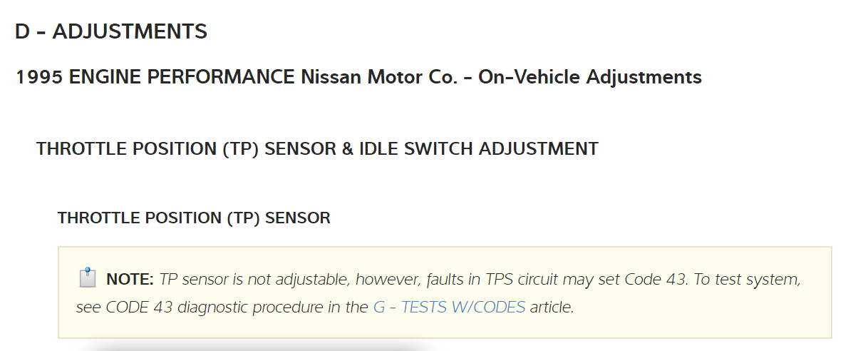This screenshot has width=868, height=351.
Task: Click the word ADJUSTMENTS in the top title
Action: tap(130, 31)
